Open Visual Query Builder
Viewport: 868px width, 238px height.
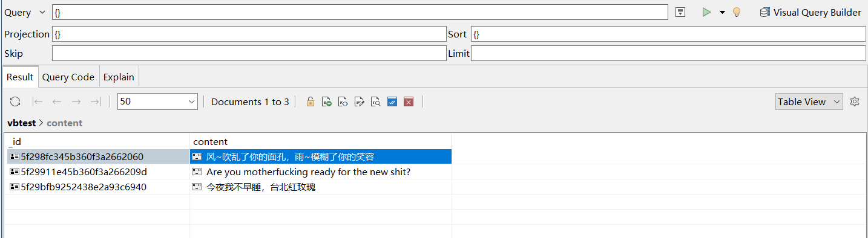(x=810, y=12)
